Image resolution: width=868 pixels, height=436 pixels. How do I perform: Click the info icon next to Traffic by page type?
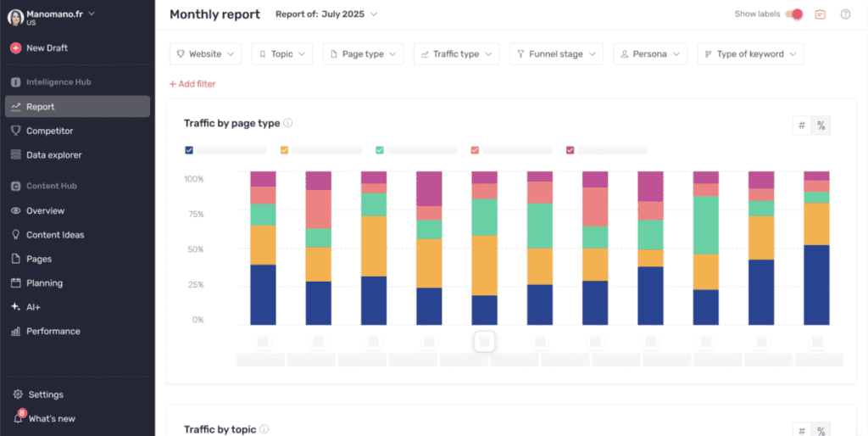(x=288, y=123)
